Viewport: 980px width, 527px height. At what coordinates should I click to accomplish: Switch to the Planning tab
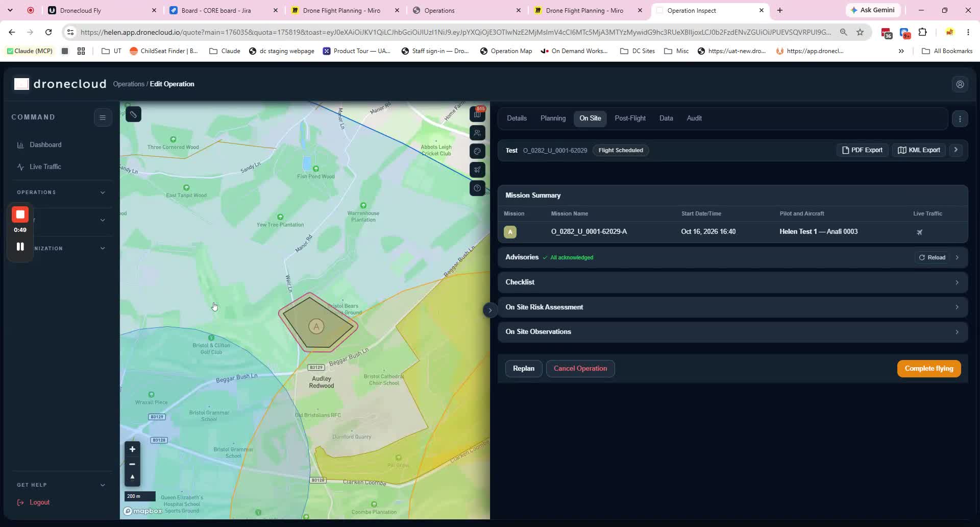click(x=553, y=118)
